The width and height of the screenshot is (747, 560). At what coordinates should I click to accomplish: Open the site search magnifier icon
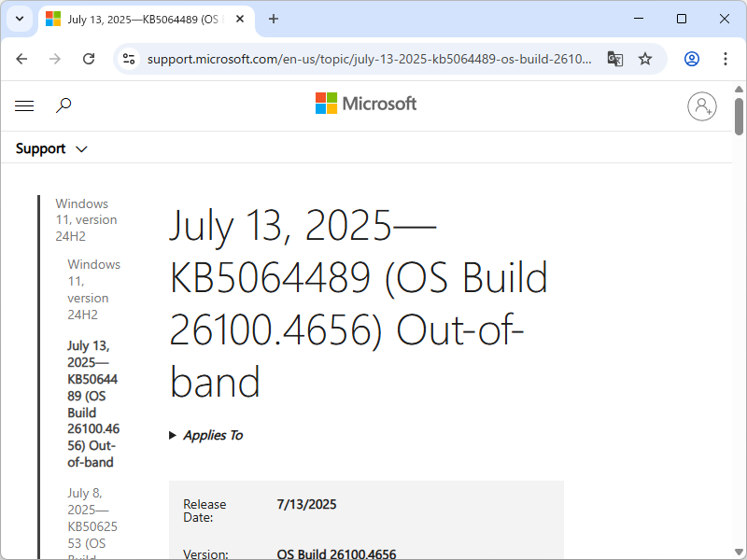click(x=63, y=105)
